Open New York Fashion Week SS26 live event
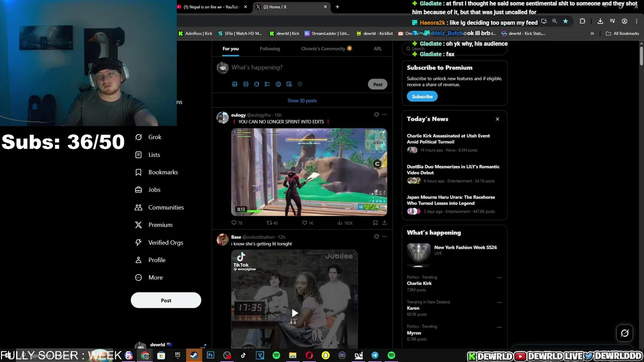This screenshot has width=644, height=362. 454,254
